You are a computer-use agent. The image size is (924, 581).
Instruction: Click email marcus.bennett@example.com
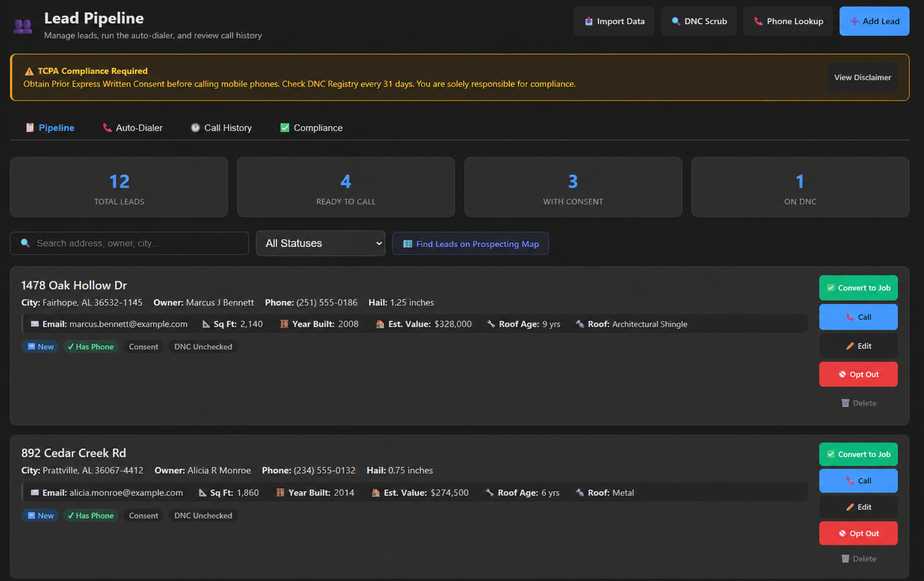pyautogui.click(x=128, y=324)
